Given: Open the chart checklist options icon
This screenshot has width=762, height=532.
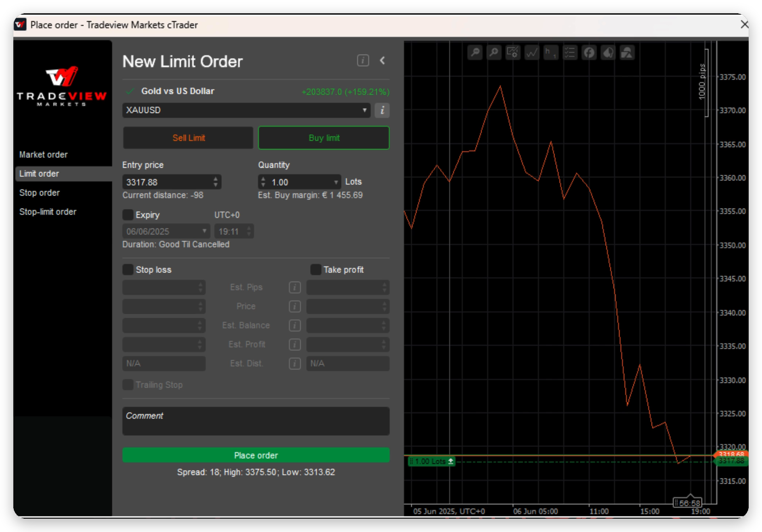Looking at the screenshot, I should coord(570,52).
